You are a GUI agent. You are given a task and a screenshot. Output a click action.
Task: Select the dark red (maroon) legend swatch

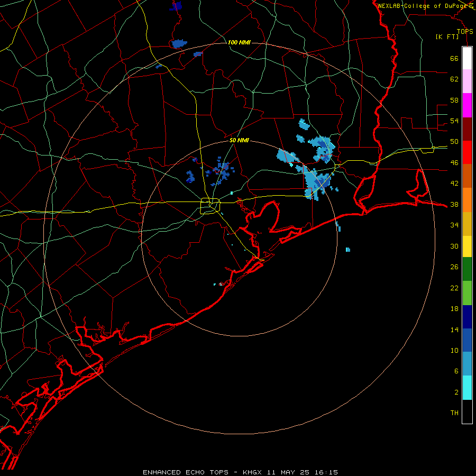pyautogui.click(x=467, y=129)
